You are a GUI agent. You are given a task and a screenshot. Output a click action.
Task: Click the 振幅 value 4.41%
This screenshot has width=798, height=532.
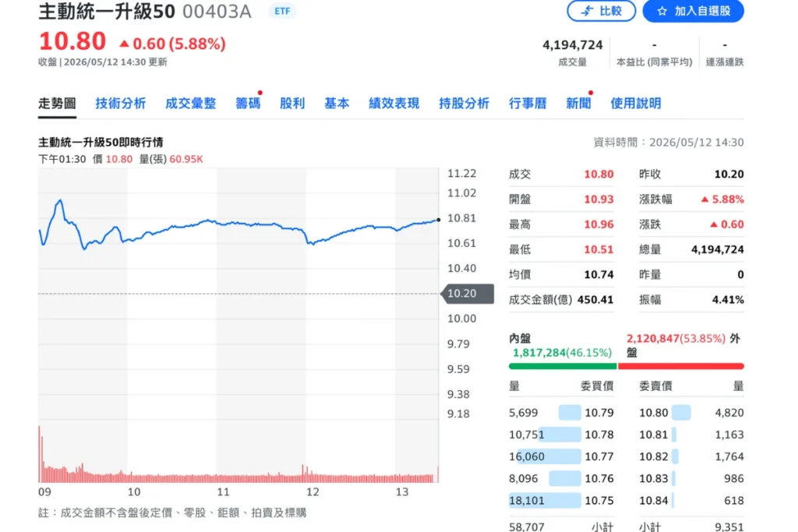(x=728, y=300)
